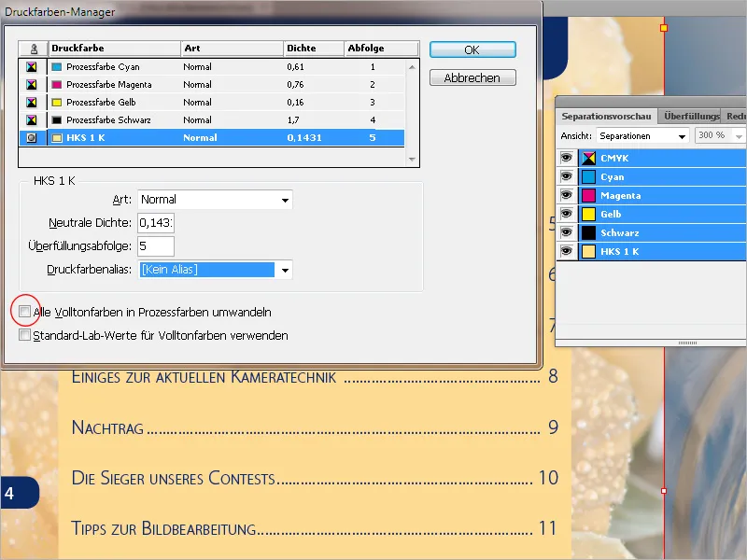Switch to the Separationsvorschau tab
This screenshot has width=747, height=560.
click(x=606, y=116)
